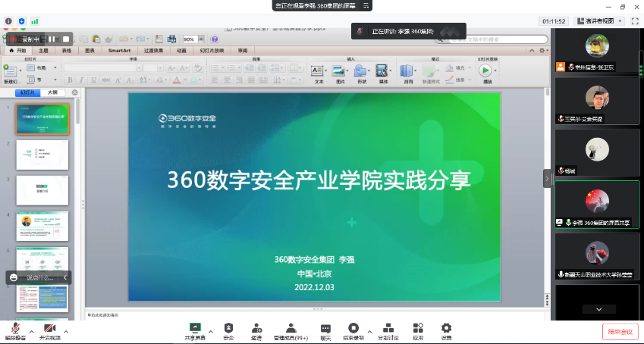644x344 pixels.
Task: Close the slide thumbnail pane
Action: (x=75, y=92)
